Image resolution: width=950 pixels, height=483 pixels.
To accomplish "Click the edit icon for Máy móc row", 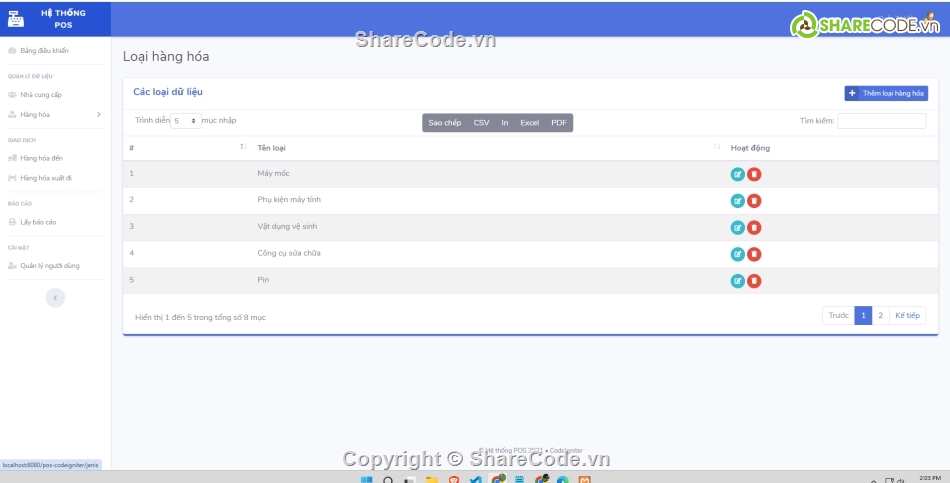I will click(738, 174).
